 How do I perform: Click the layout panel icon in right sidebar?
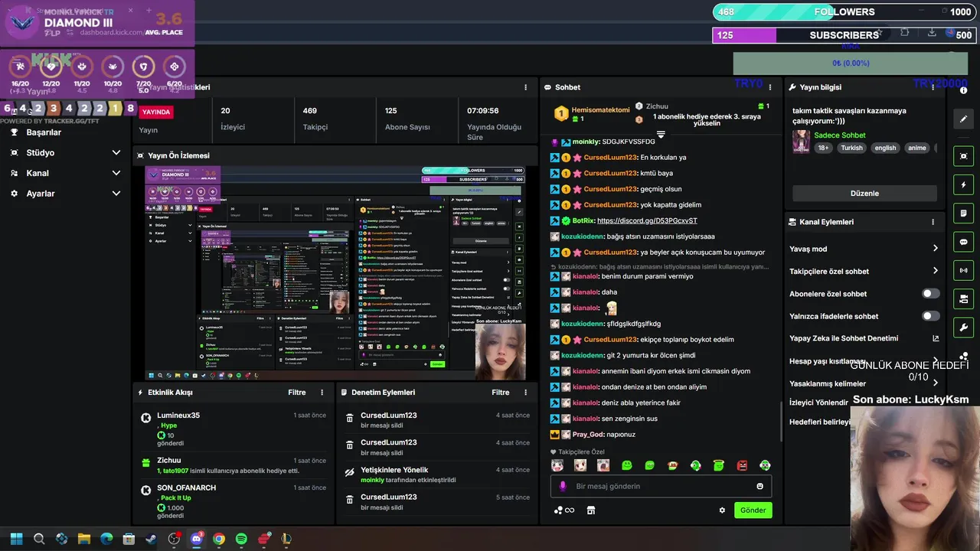click(x=963, y=298)
